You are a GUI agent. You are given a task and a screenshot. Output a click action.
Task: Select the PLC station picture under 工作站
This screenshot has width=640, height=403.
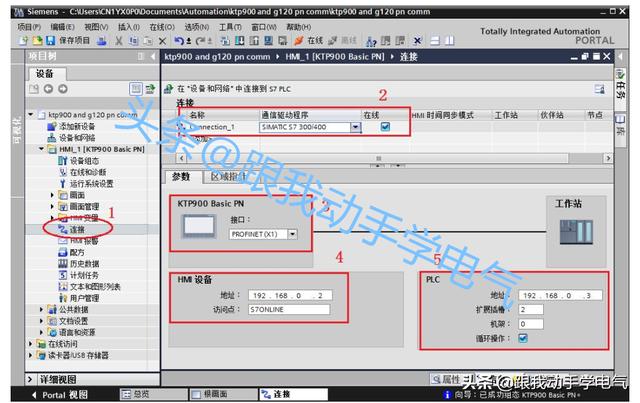click(576, 232)
